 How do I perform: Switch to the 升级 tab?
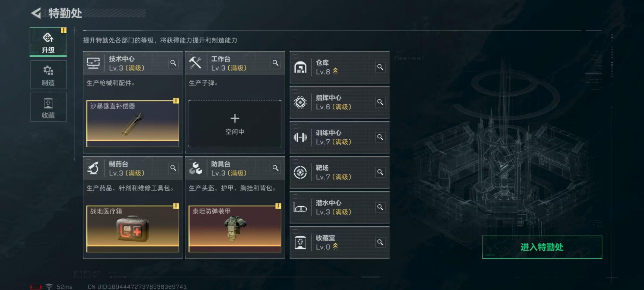pos(48,42)
